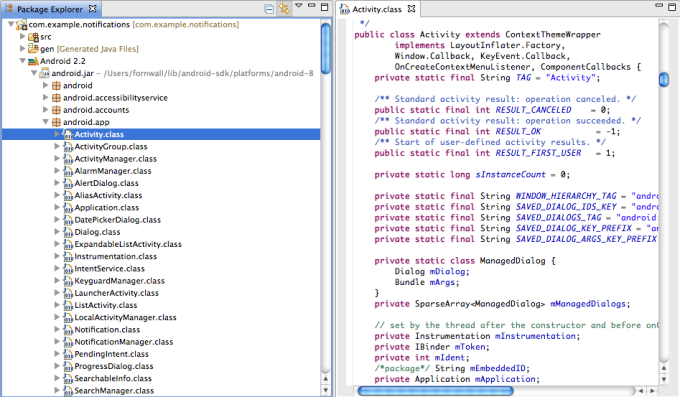The image size is (680, 397).
Task: Select Application.class in the tree
Action: 107,207
